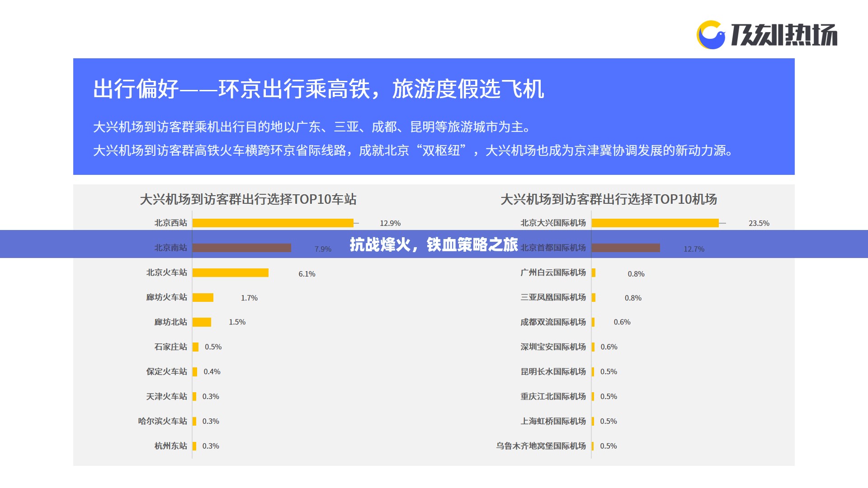Click the chart title 出行选择TOP10机场
Screen dimensions: 868x488
pos(609,199)
